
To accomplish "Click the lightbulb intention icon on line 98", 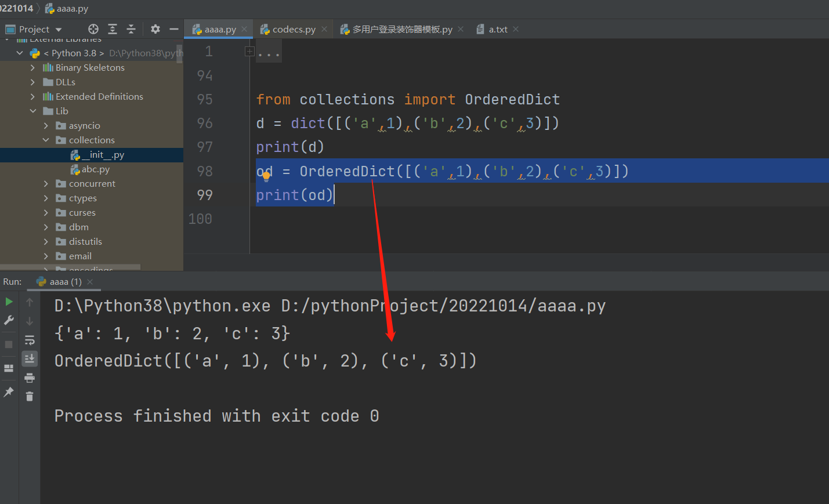I will [266, 176].
